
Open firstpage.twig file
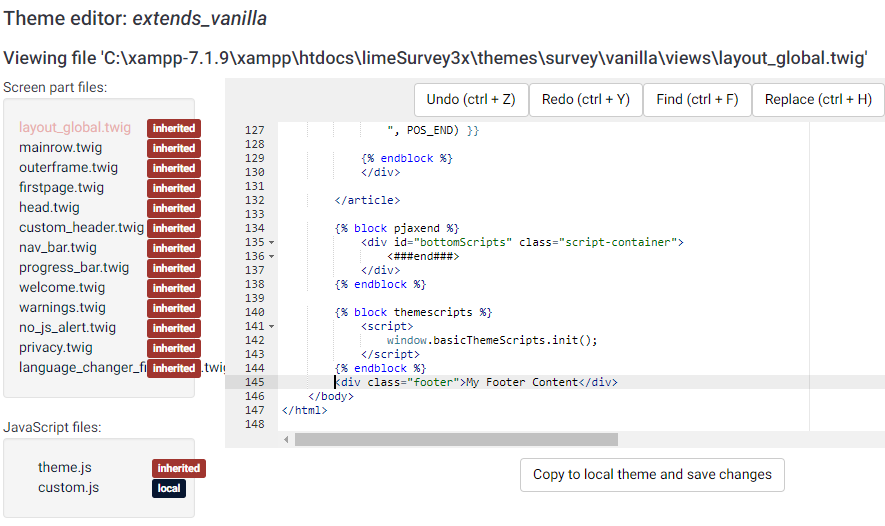pos(61,188)
